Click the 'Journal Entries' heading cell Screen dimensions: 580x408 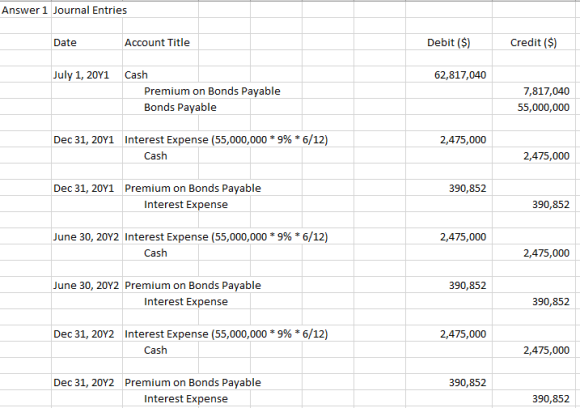click(x=90, y=10)
